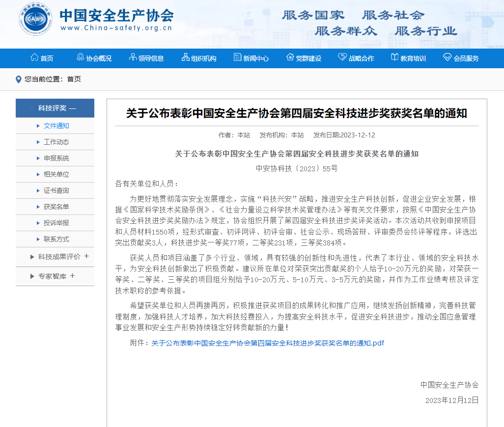Click the 服务国家 slogan text
Image resolution: width=504 pixels, height=427 pixels.
(313, 15)
